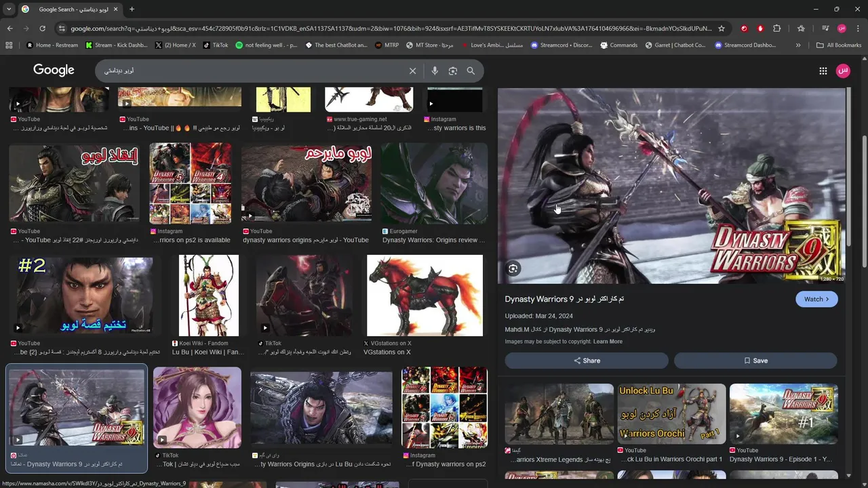Clear the Google search box text
Viewport: 868px width, 488px height.
412,70
